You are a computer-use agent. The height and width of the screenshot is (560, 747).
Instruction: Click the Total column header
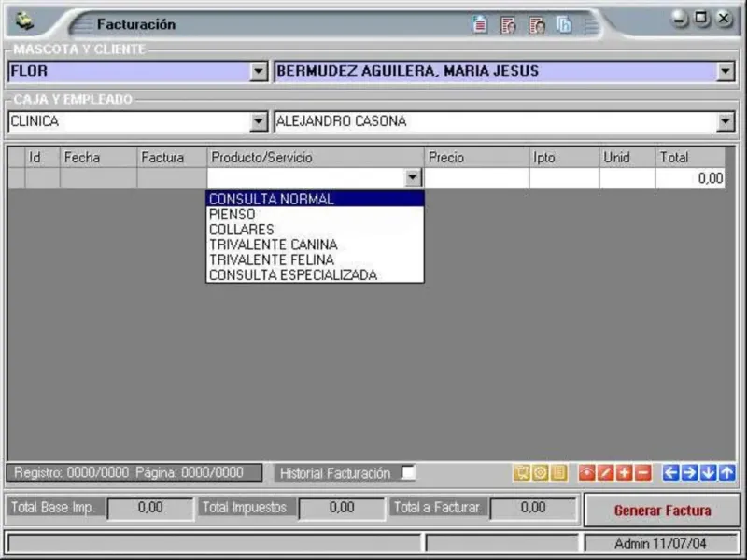pyautogui.click(x=690, y=158)
